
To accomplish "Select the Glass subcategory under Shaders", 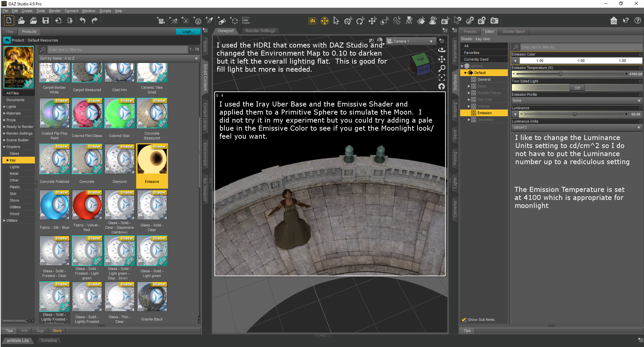I will point(14,154).
